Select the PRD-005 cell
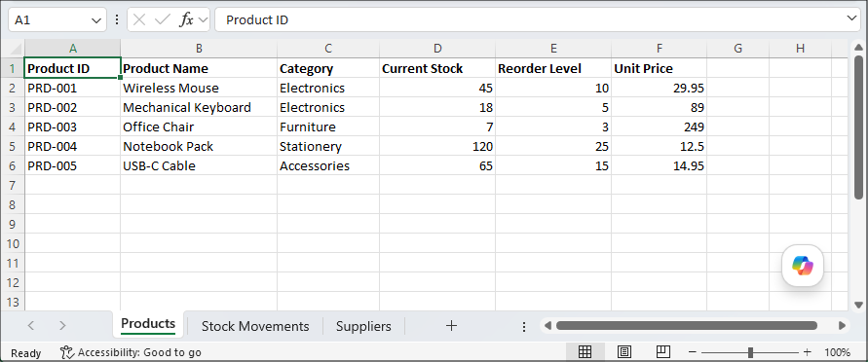This screenshot has width=868, height=362. pyautogui.click(x=72, y=165)
